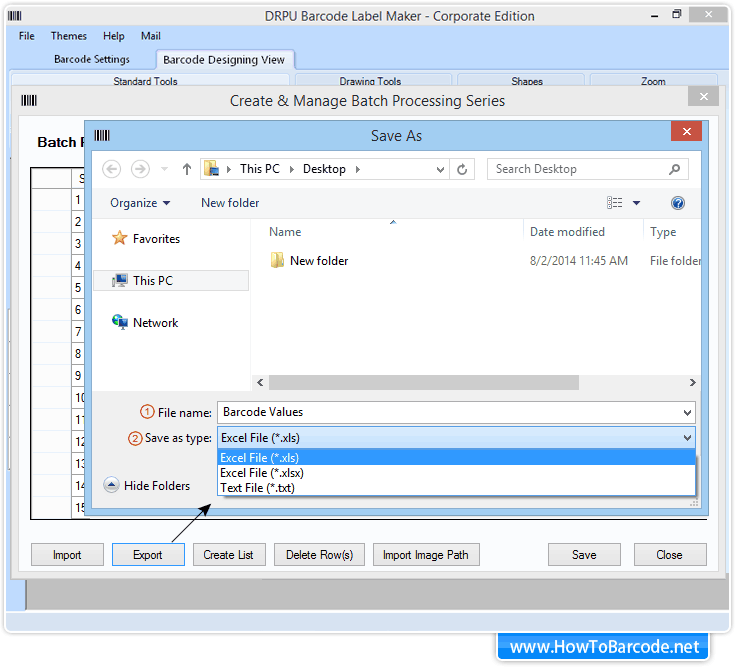This screenshot has height=667, width=735.
Task: Open the Themes menu
Action: [x=68, y=36]
